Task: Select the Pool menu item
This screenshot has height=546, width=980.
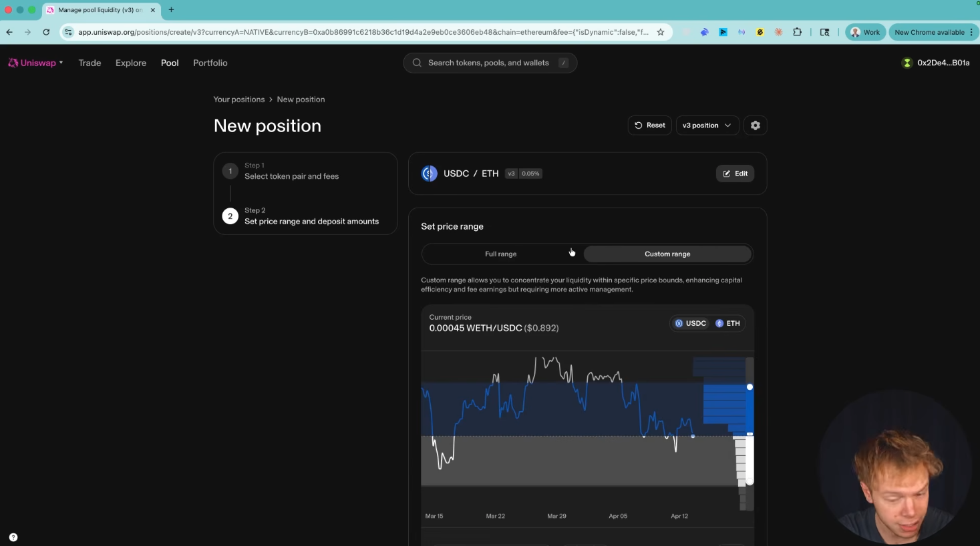Action: (x=170, y=63)
